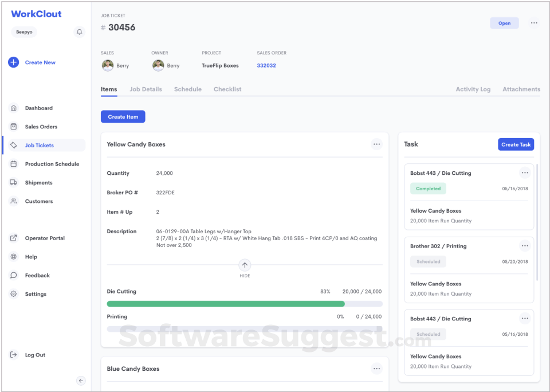
Task: Click the Die Cutting progress bar
Action: tap(245, 304)
